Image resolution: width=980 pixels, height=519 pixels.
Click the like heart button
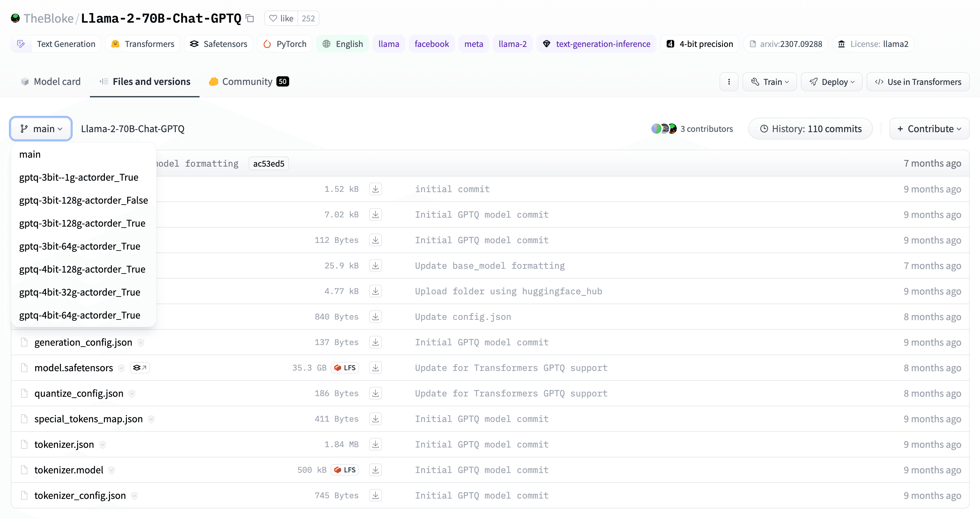pos(281,18)
